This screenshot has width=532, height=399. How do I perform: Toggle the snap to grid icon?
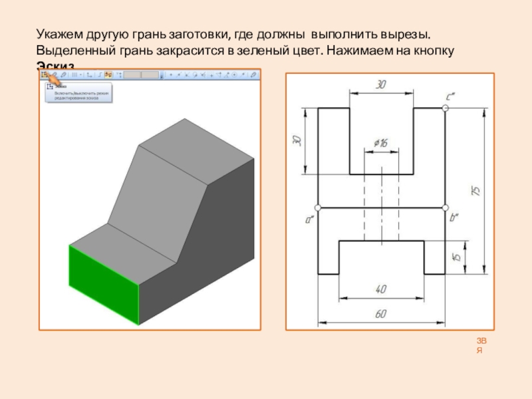tap(211, 74)
